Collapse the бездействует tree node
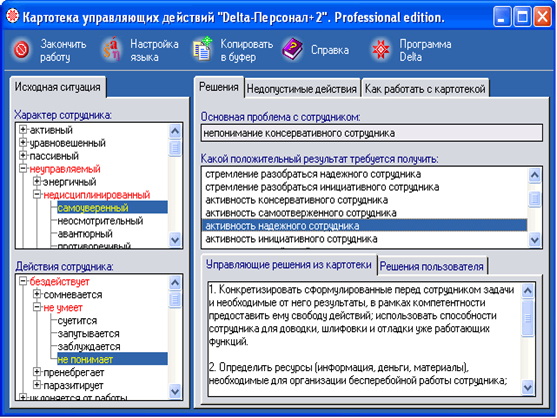 click(23, 281)
